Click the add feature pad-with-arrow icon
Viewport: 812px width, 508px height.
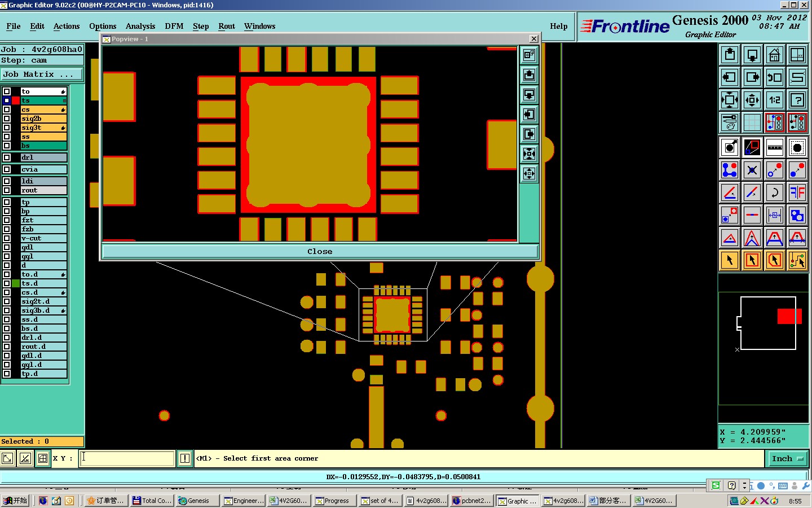tap(730, 148)
